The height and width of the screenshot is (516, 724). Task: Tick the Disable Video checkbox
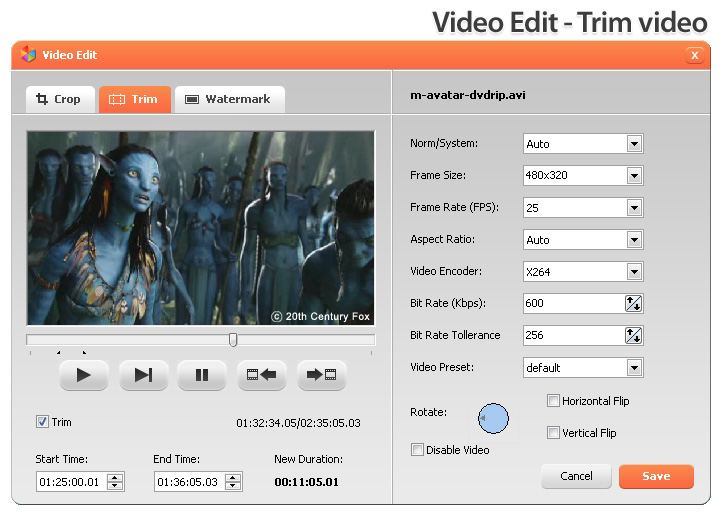417,450
